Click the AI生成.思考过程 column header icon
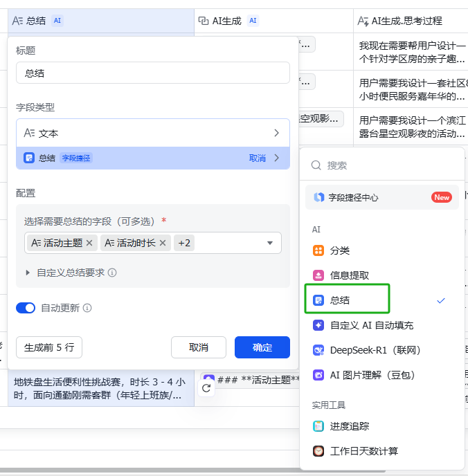Screen dimensions: 468x476 [x=363, y=21]
